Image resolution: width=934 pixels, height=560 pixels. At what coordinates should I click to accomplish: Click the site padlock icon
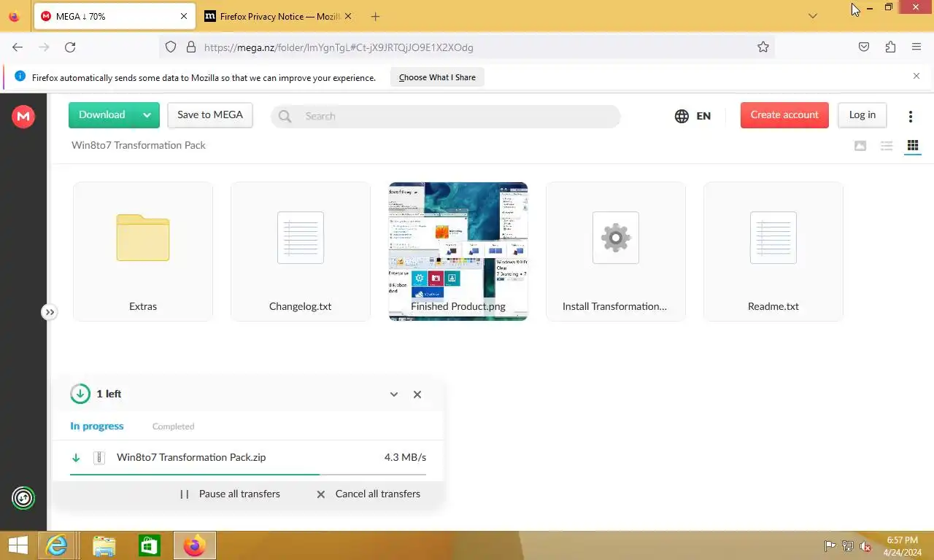coord(191,47)
